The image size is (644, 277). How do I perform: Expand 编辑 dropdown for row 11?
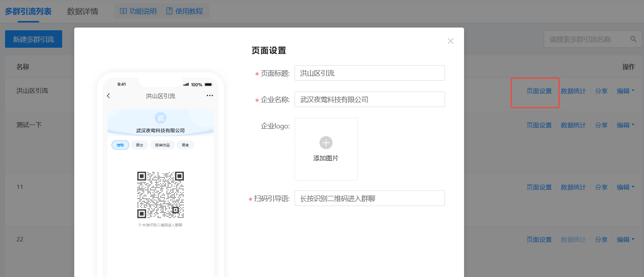pyautogui.click(x=625, y=187)
